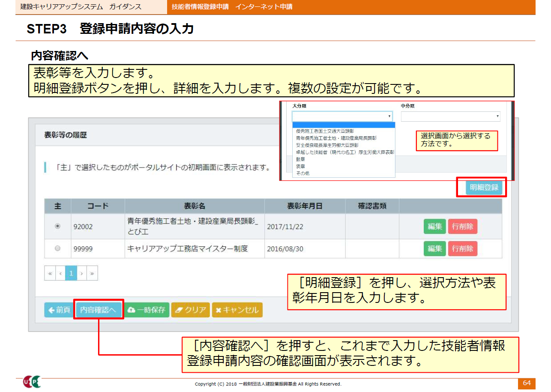Viewport: 551px width, 392px height.
Task: Click date cell 2017/11/22
Action: click(305, 226)
